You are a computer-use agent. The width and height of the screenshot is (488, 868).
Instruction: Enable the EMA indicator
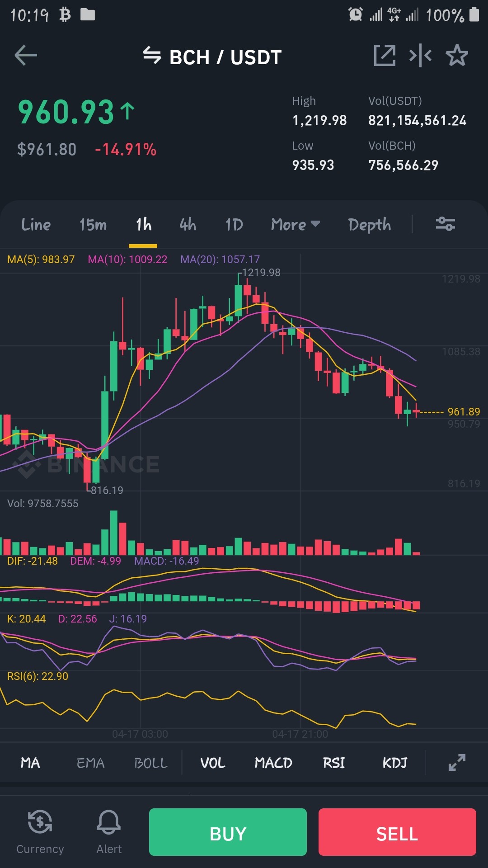click(x=90, y=763)
